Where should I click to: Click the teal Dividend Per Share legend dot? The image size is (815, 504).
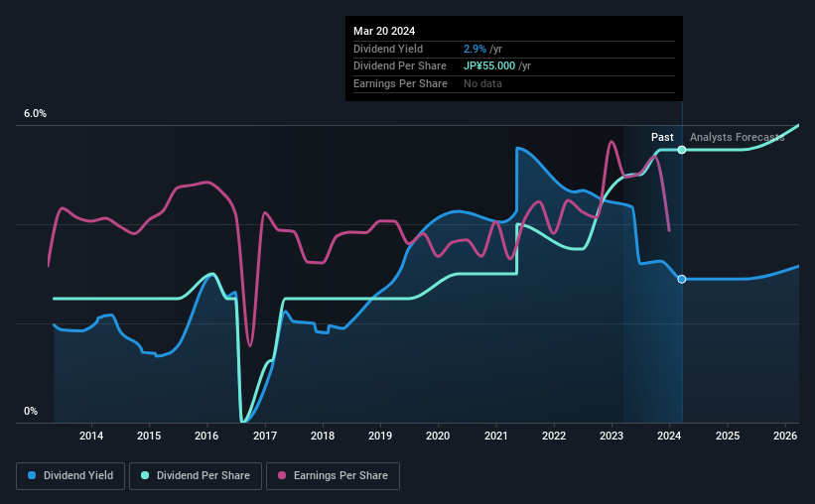(145, 475)
